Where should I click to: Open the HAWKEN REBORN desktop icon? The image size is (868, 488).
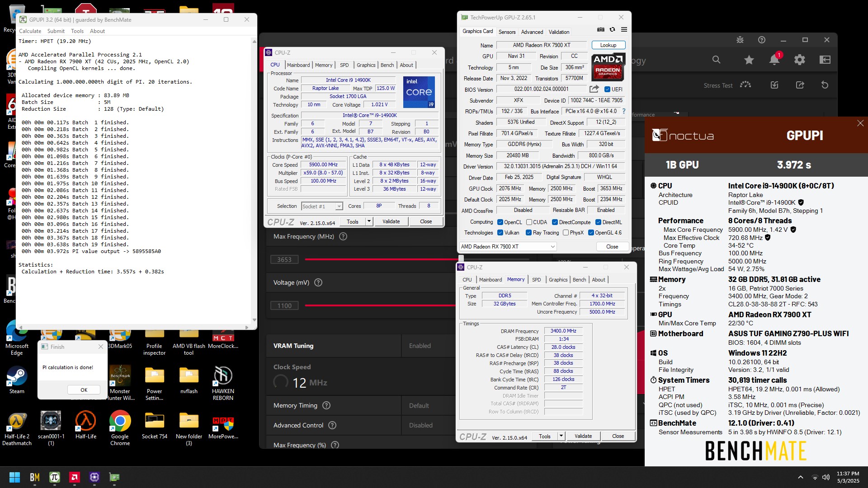coord(223,383)
